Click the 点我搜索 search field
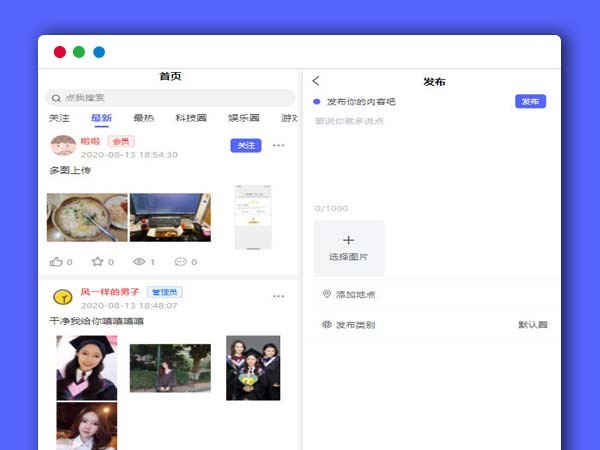 (170, 98)
